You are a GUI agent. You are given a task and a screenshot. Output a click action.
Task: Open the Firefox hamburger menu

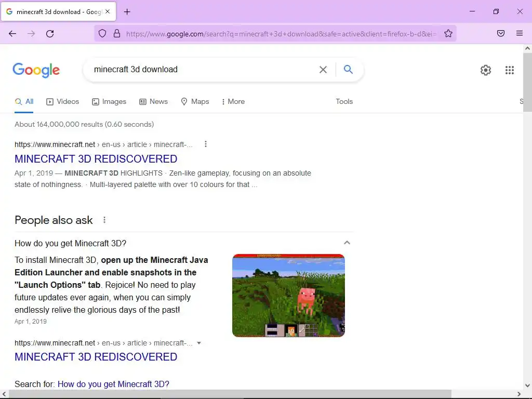(520, 33)
